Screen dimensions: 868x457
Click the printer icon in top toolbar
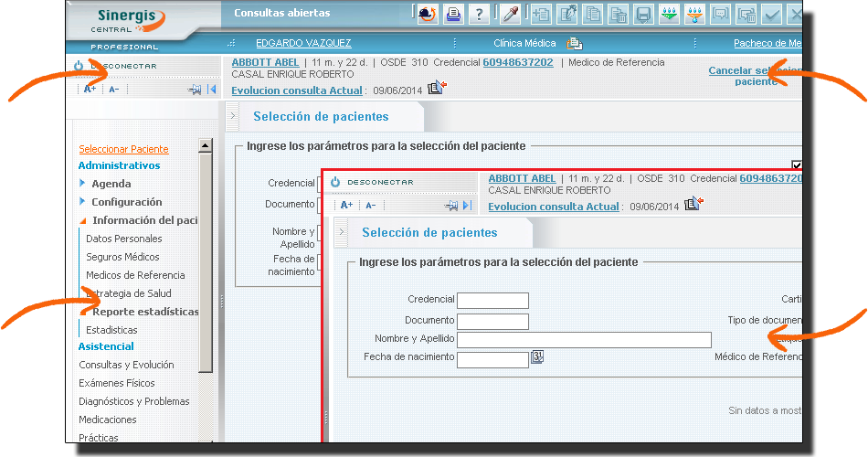[454, 14]
